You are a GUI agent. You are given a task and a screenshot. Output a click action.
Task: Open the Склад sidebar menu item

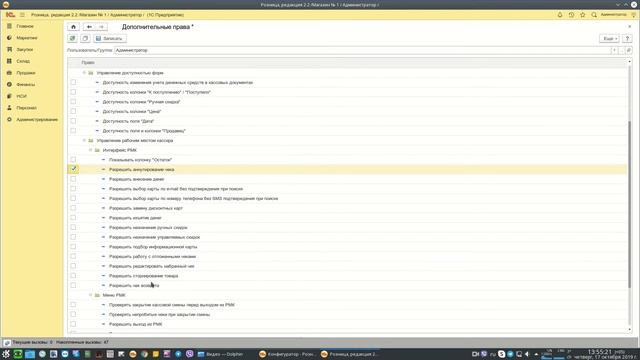23,61
